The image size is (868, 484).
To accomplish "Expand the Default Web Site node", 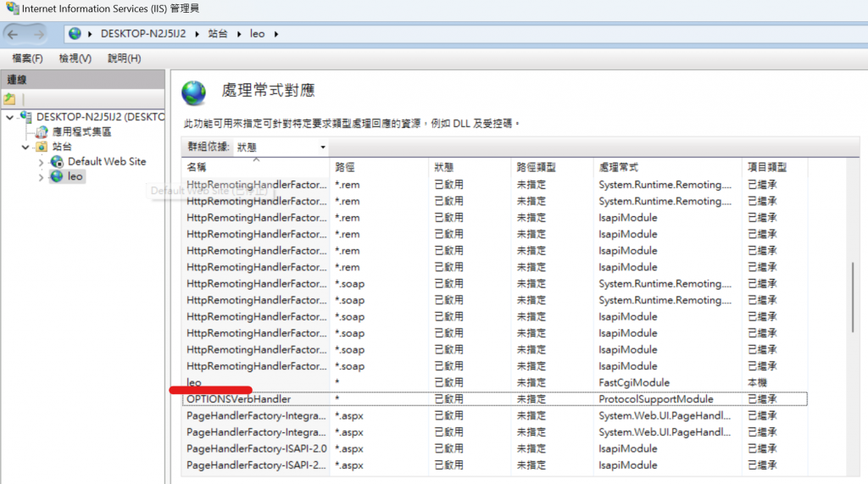I will click(41, 163).
